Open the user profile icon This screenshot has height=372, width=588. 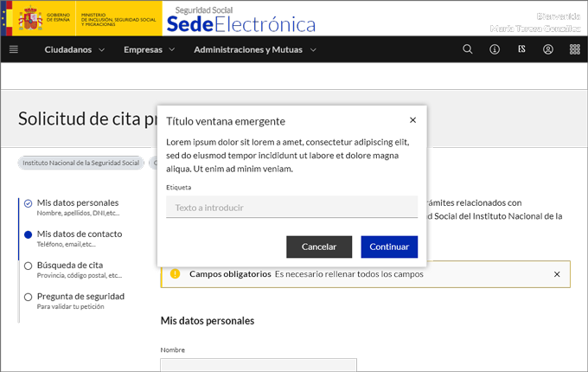pyautogui.click(x=548, y=49)
